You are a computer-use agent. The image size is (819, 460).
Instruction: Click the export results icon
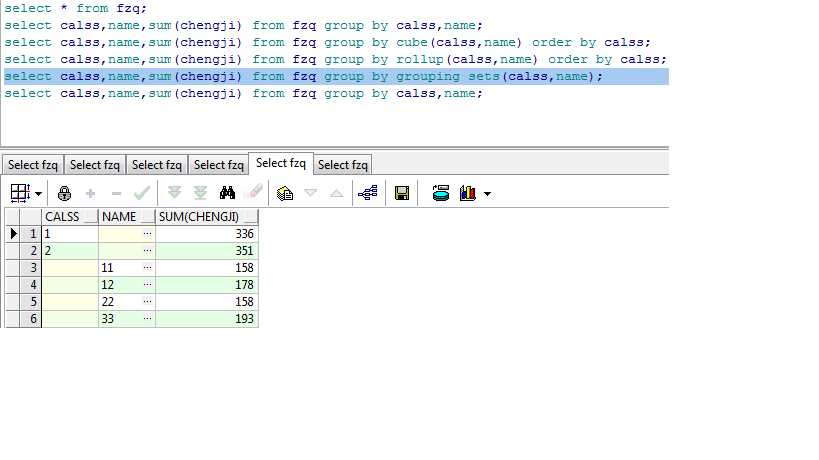pyautogui.click(x=285, y=193)
